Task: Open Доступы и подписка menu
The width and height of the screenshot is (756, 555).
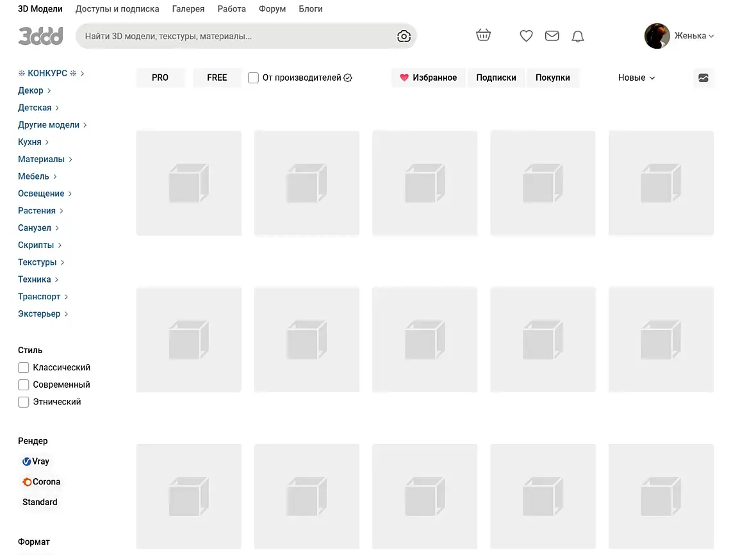Action: (117, 9)
